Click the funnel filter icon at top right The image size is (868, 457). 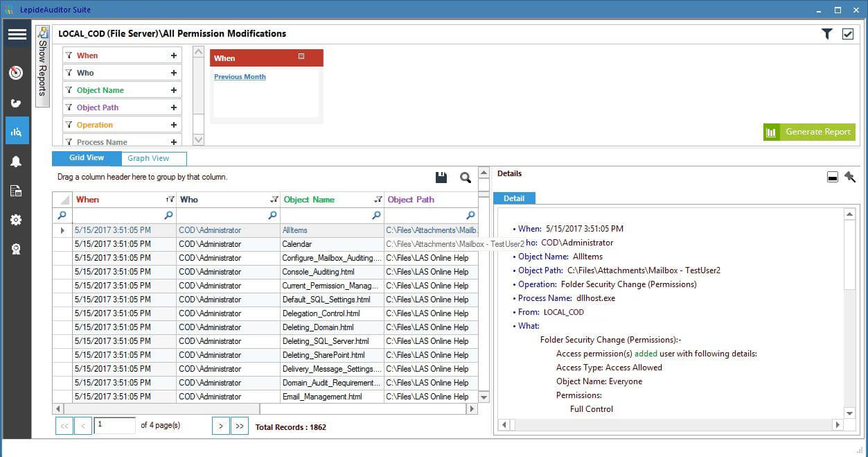827,34
